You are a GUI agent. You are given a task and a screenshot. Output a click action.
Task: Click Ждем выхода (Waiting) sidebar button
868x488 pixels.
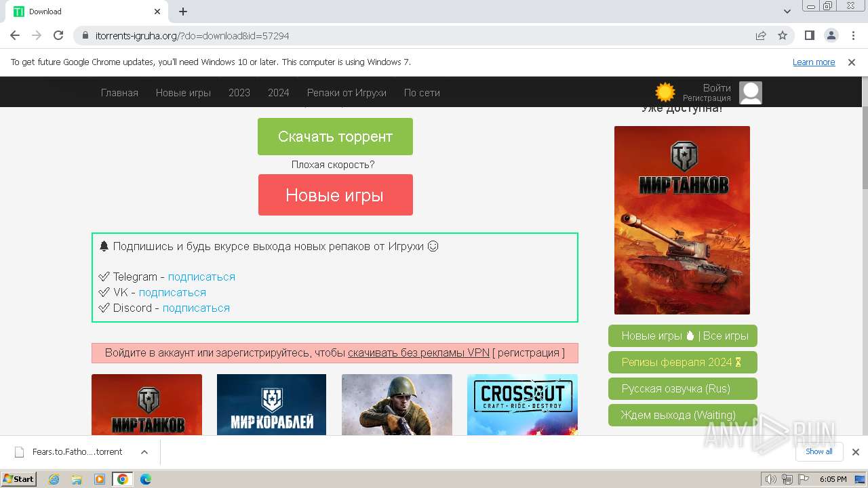click(683, 415)
